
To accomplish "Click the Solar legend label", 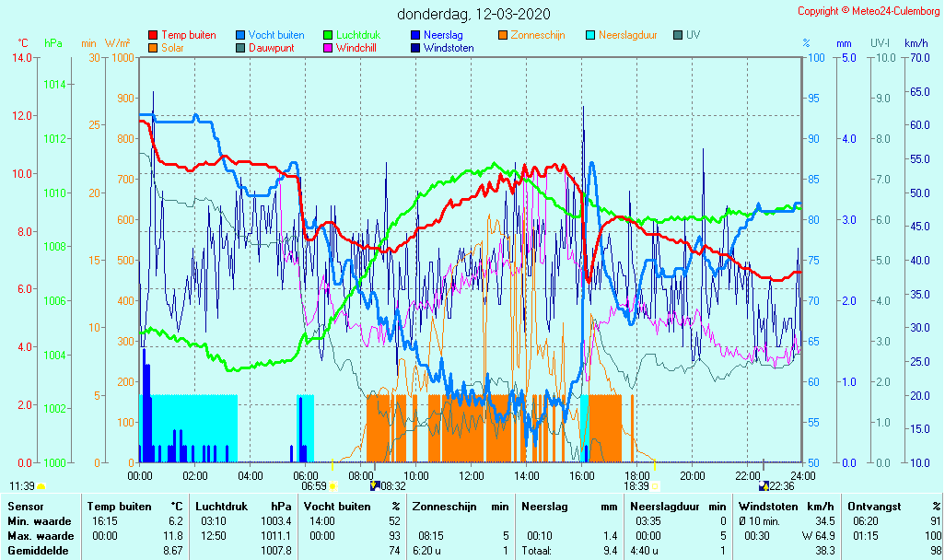I will pos(172,48).
